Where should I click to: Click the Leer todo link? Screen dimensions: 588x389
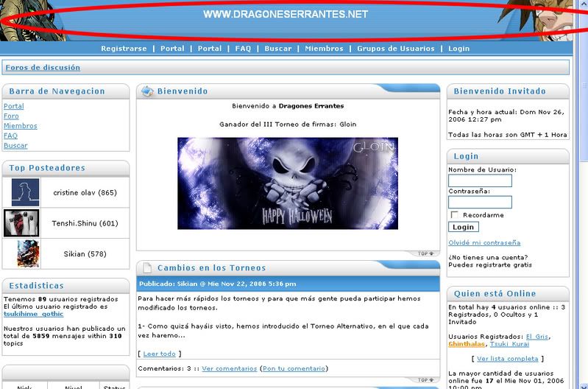point(160,354)
